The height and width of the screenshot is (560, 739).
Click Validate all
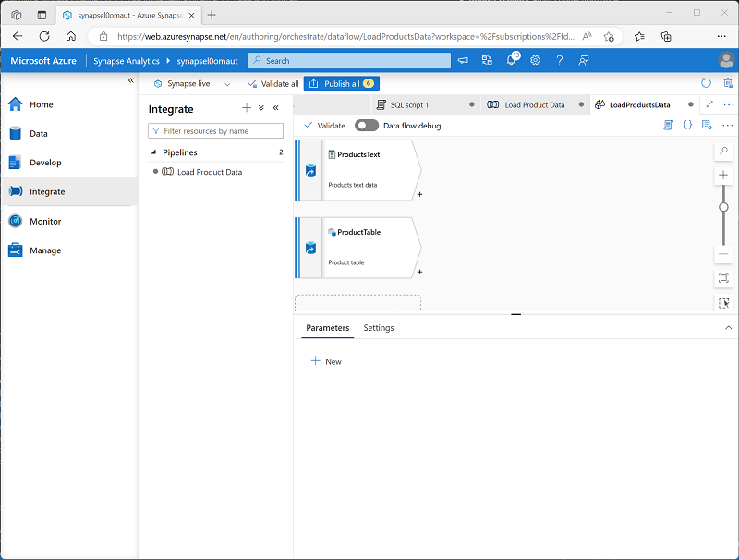click(273, 83)
